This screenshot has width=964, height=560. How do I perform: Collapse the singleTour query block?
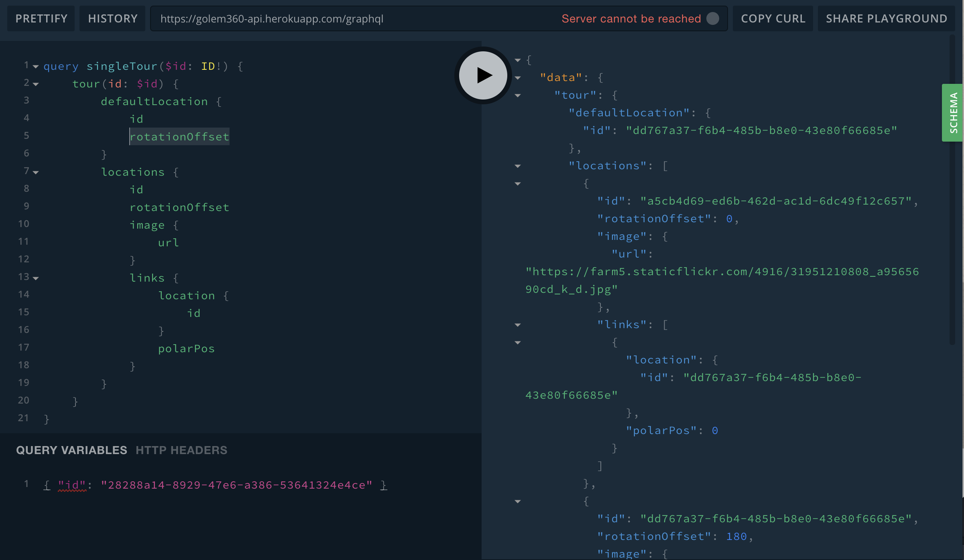click(x=36, y=67)
